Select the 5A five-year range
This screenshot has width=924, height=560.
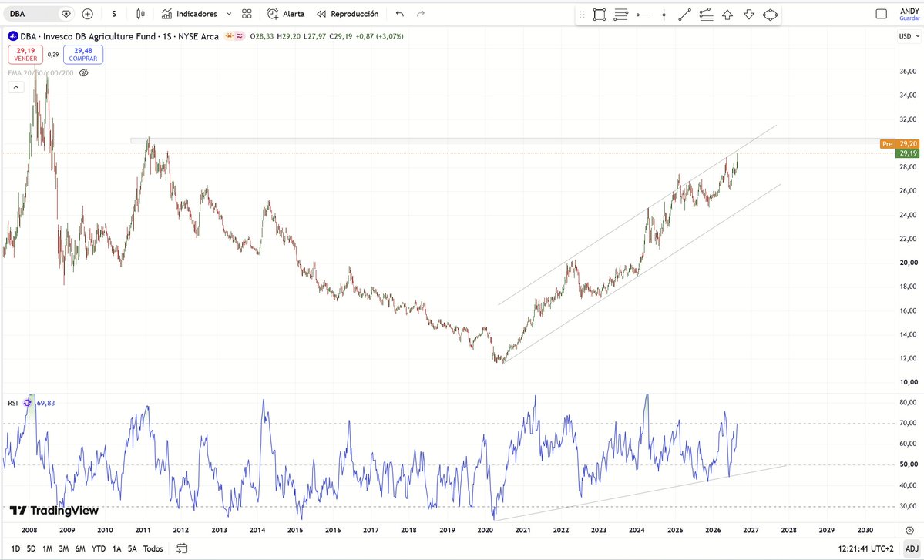132,548
